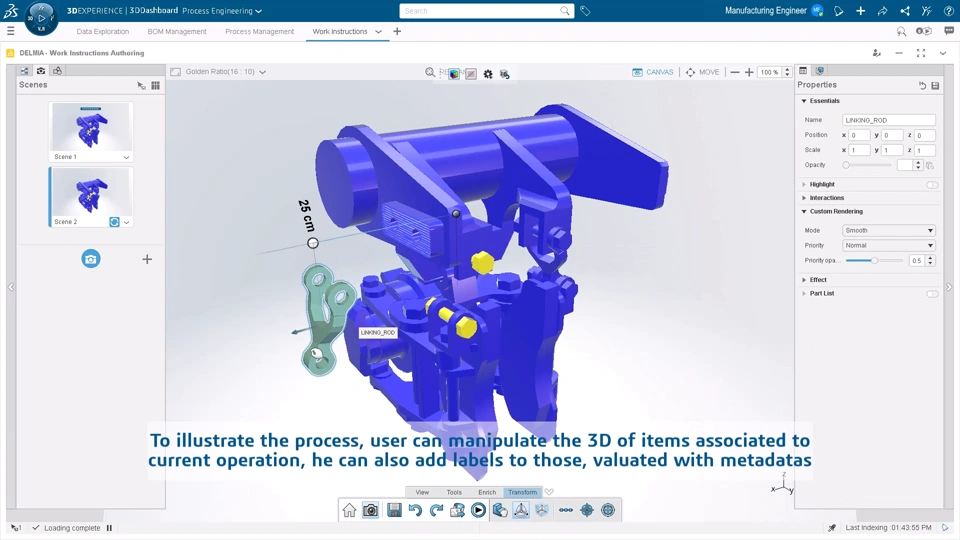Screen dimensions: 960x540
Task: Save properties with the disk icon
Action: (x=935, y=86)
